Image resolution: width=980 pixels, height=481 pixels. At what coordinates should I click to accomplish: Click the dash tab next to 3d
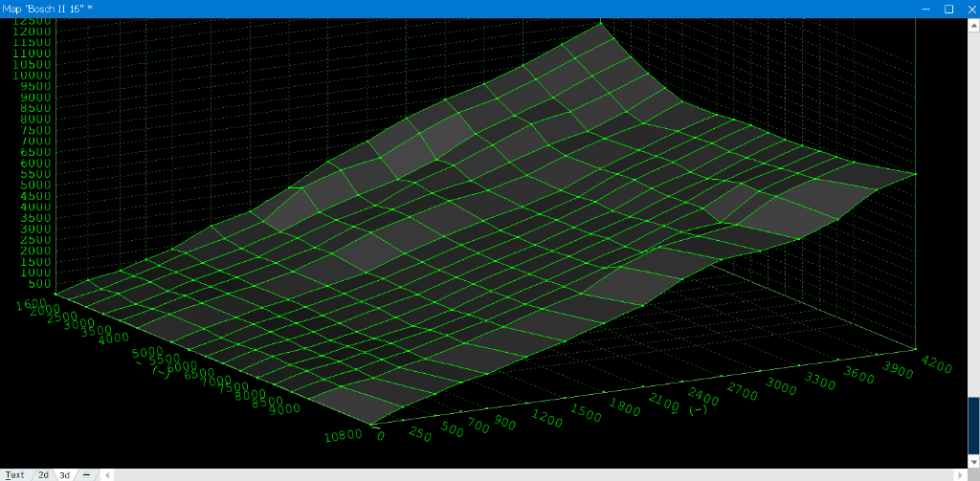tap(86, 474)
